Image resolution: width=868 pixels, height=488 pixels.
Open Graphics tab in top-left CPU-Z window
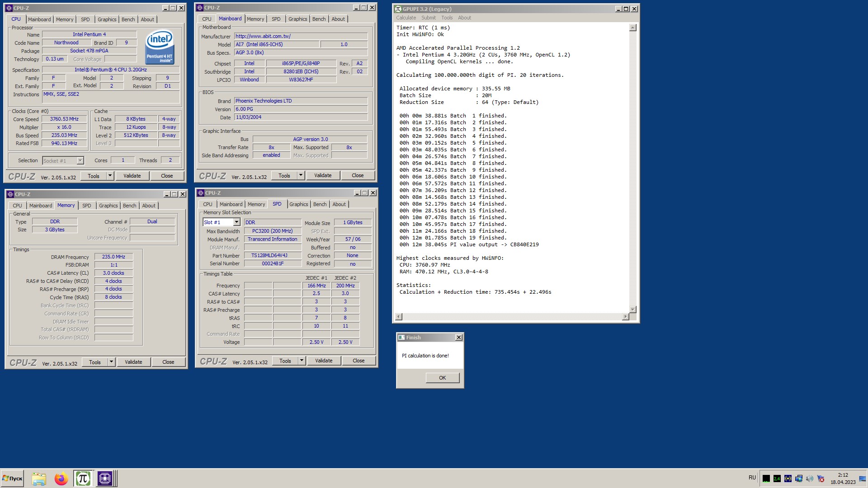coord(107,19)
